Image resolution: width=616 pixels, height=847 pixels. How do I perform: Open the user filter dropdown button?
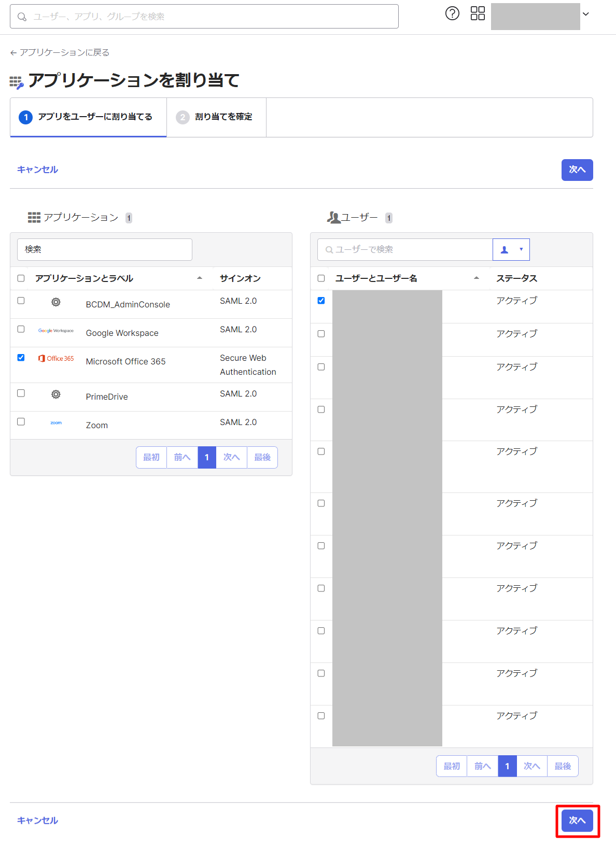[x=511, y=249]
